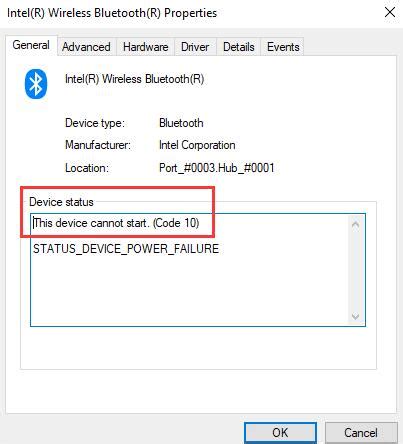Click the 'This device cannot start. (Code 10)' text
This screenshot has height=444, width=403.
click(116, 223)
